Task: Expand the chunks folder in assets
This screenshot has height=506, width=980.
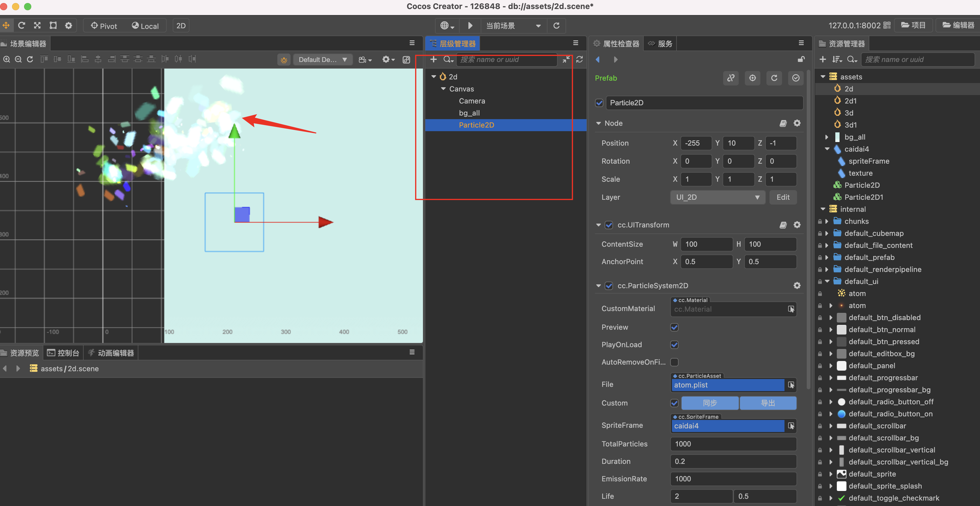Action: tap(827, 221)
